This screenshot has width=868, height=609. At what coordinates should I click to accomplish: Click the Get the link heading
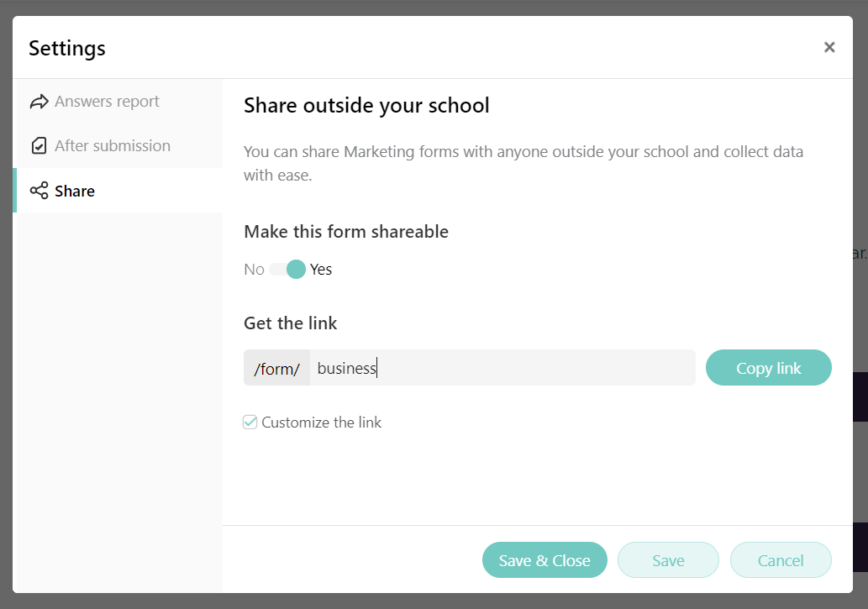(290, 323)
